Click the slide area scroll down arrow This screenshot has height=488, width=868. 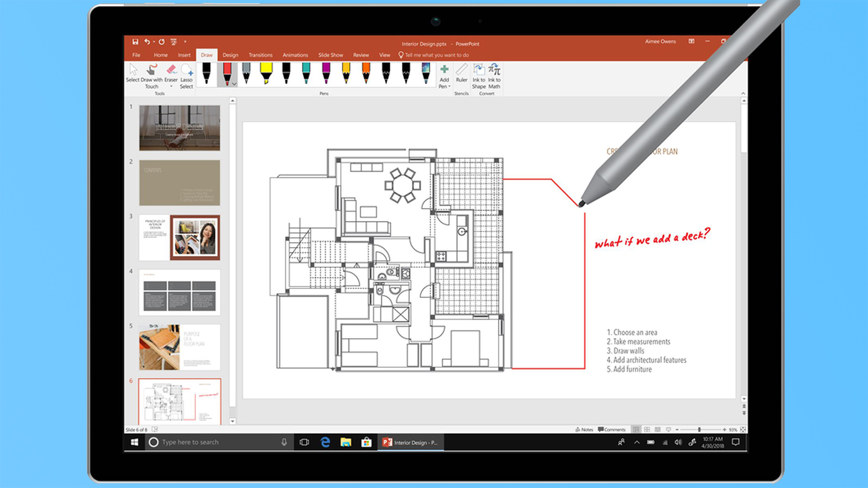744,399
